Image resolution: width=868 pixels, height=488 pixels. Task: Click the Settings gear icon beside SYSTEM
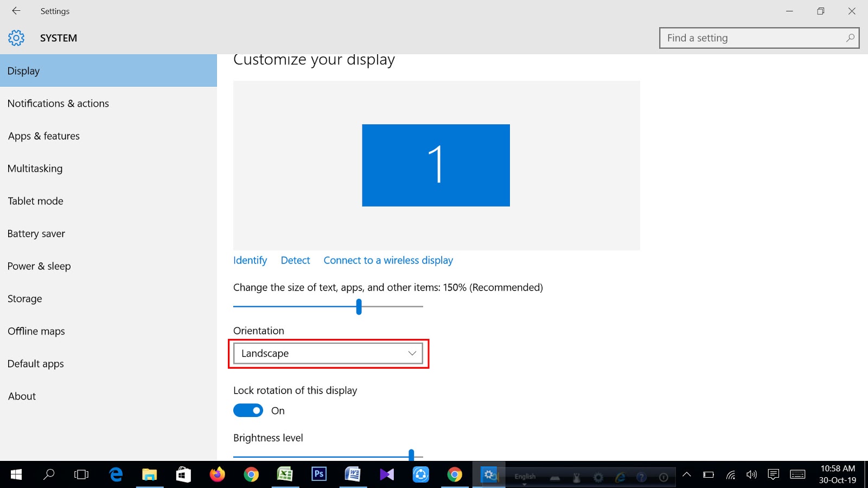click(x=16, y=37)
